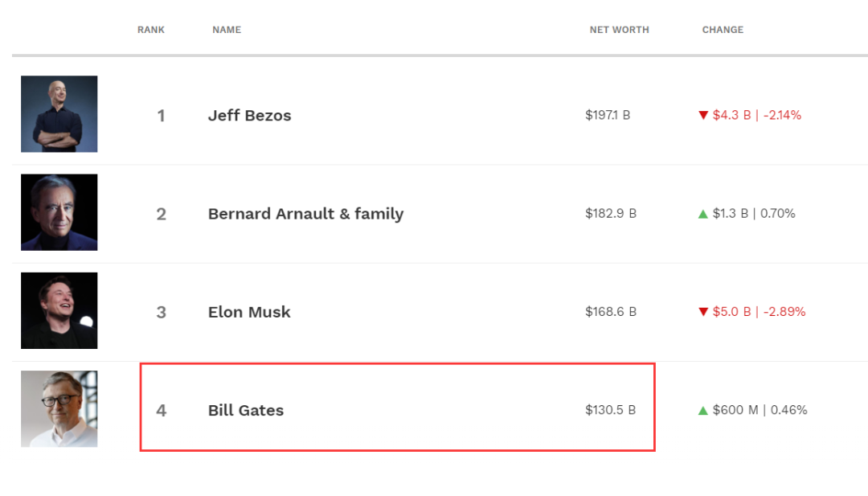Open Jeff Bezos profile photo
The image size is (868, 496).
(x=59, y=114)
